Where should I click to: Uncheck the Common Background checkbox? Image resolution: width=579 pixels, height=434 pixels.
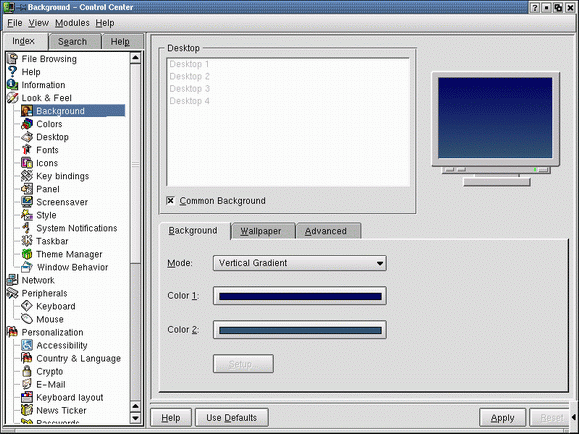170,201
